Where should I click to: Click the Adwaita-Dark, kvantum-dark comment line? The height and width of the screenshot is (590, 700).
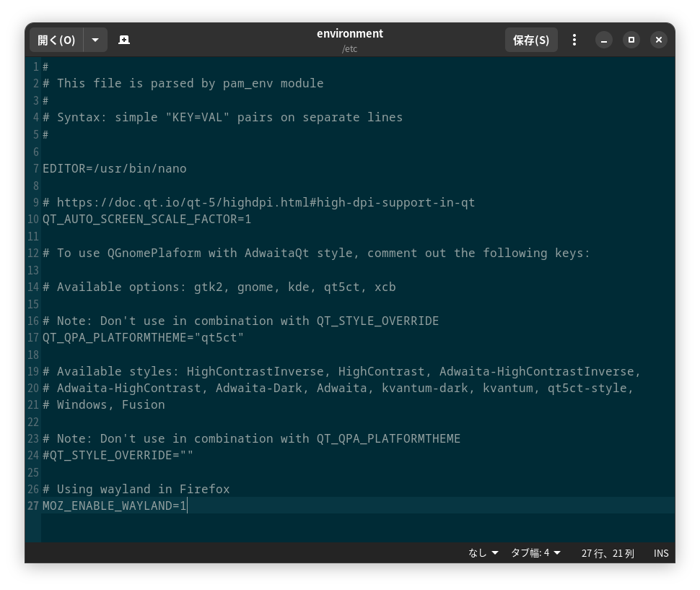pos(338,388)
